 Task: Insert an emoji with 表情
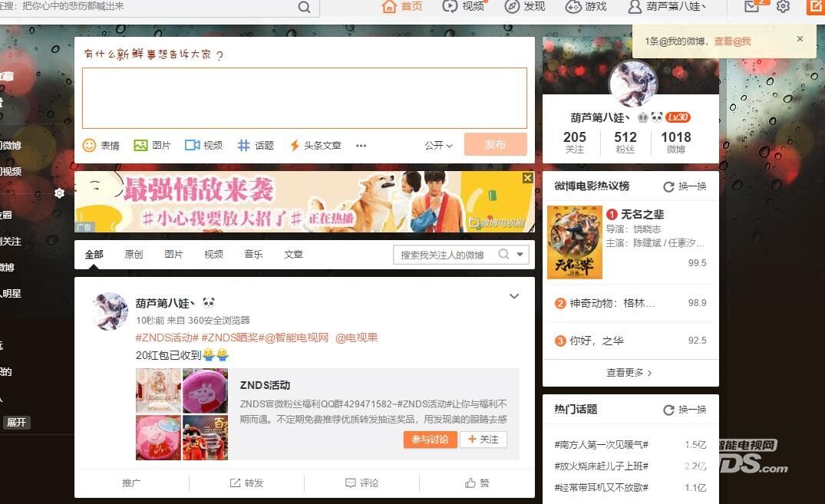101,145
